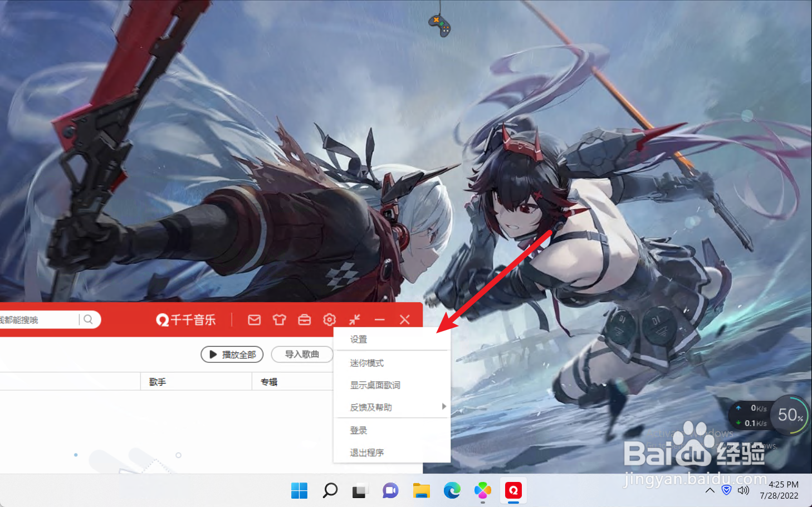
Task: Click the search magnifier icon in 千千音乐
Action: coord(88,319)
